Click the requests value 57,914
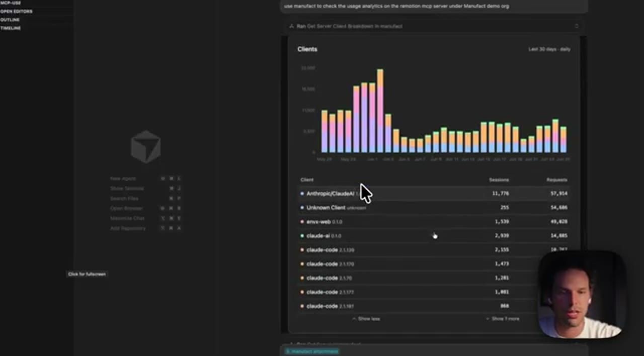This screenshot has height=356, width=644. 559,194
